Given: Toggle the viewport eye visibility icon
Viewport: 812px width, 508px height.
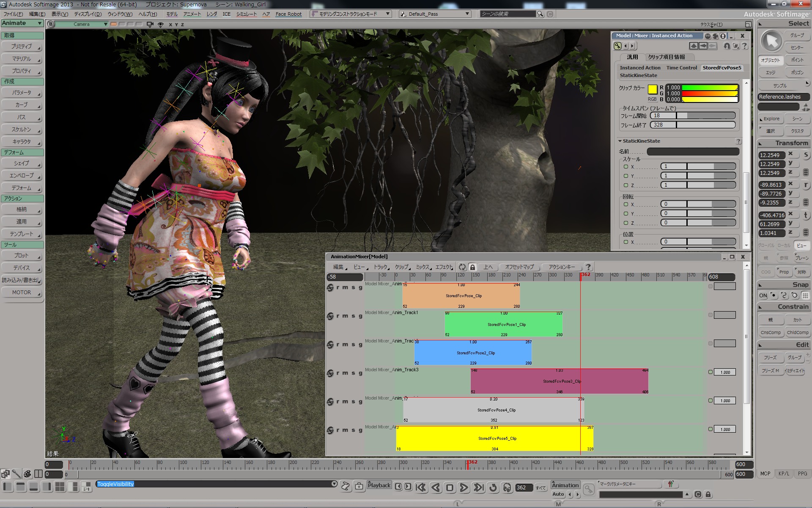Looking at the screenshot, I should (x=161, y=24).
